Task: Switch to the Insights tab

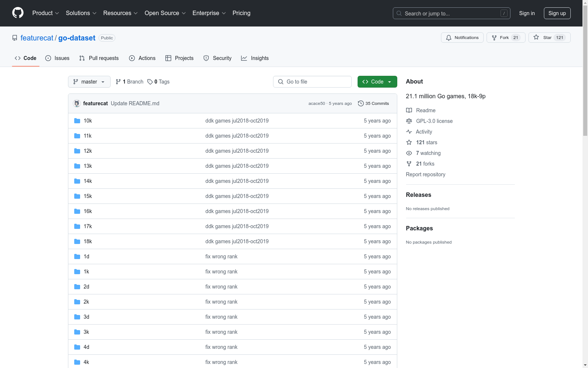Action: 255,58
